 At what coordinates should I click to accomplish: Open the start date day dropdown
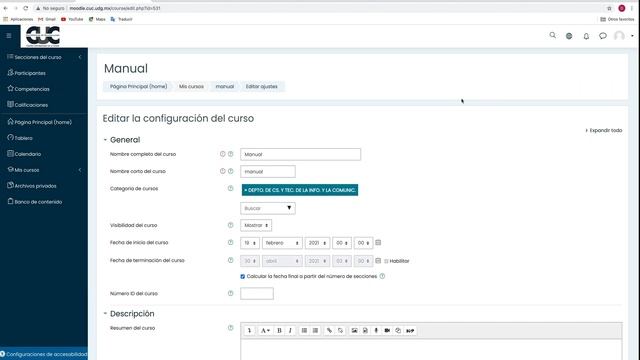[250, 243]
